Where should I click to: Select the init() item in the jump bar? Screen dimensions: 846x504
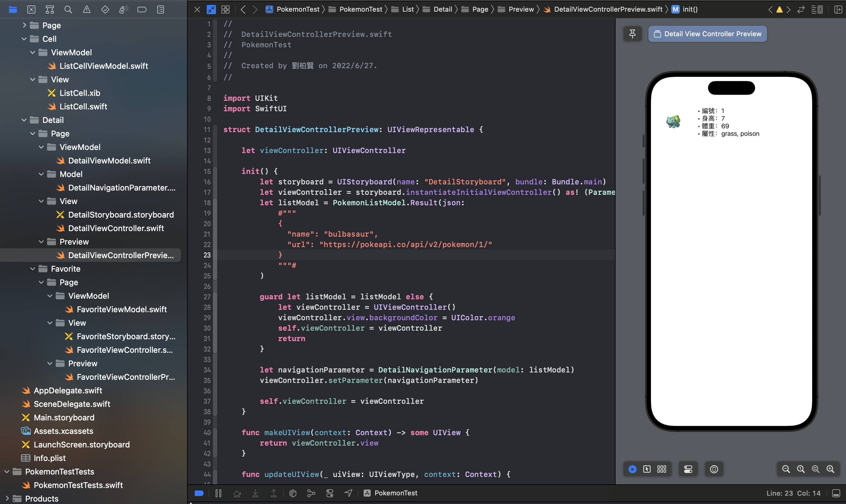pos(690,9)
